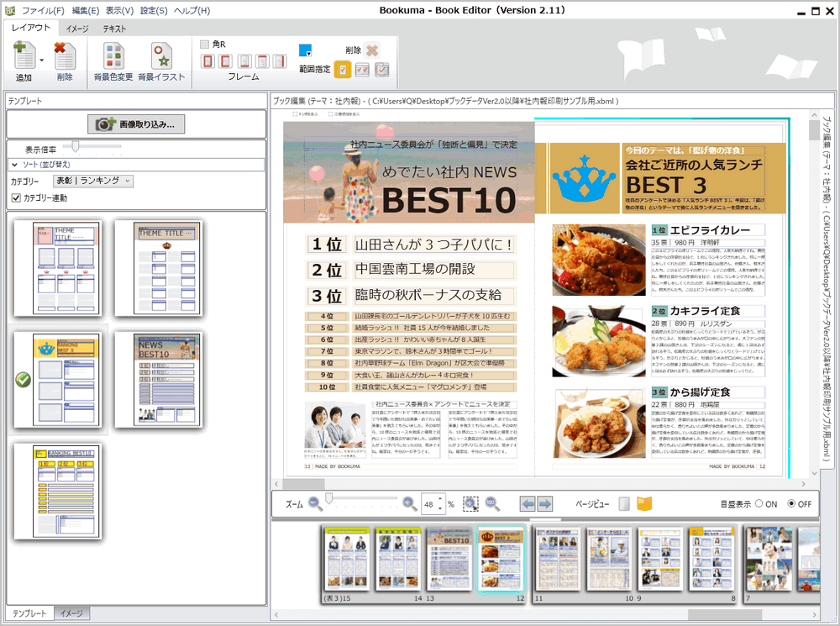840x626 pixels.
Task: Open the frame color dropdown swatch
Action: pyautogui.click(x=305, y=50)
